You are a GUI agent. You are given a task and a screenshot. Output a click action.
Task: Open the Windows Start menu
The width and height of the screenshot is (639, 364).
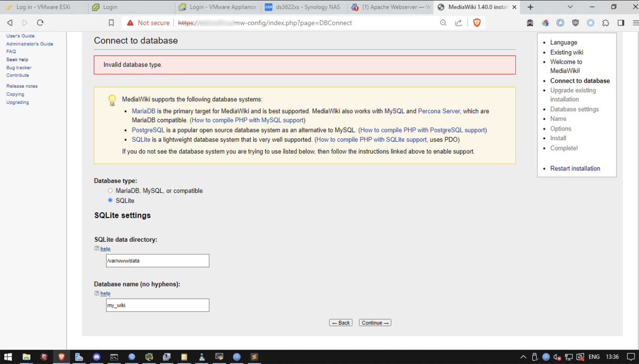point(8,357)
